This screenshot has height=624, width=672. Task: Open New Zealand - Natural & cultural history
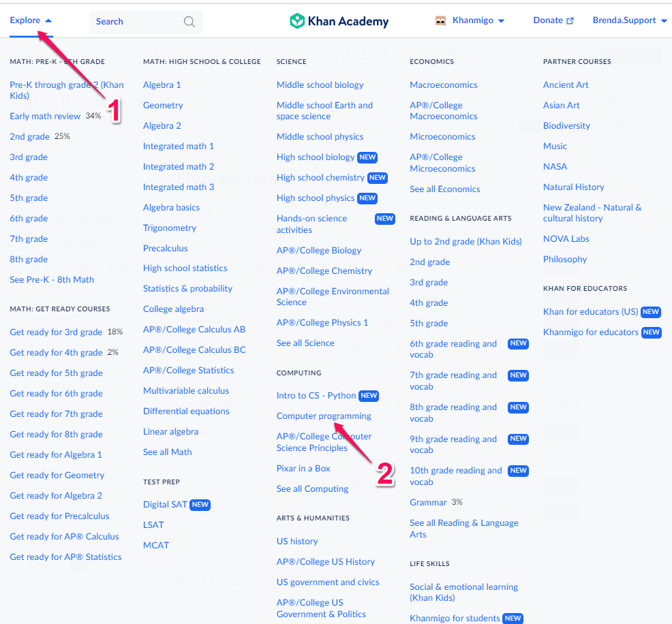(592, 213)
